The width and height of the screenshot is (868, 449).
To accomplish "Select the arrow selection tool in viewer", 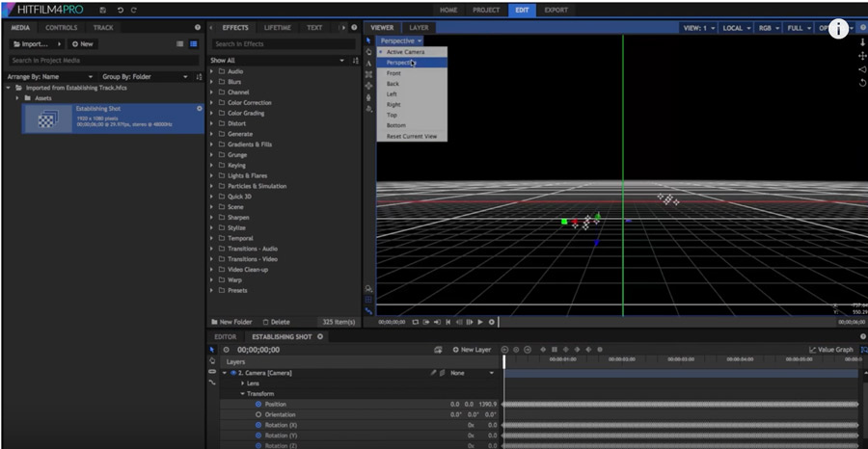I will point(369,41).
